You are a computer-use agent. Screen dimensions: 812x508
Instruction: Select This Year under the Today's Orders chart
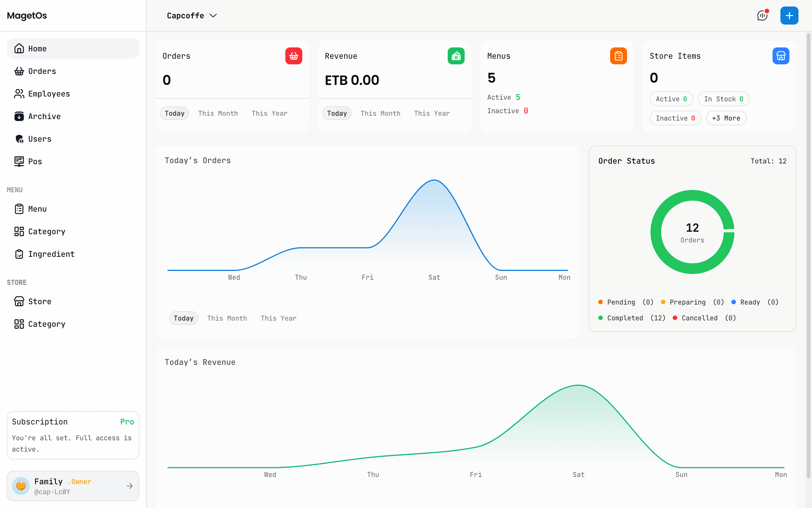point(279,318)
